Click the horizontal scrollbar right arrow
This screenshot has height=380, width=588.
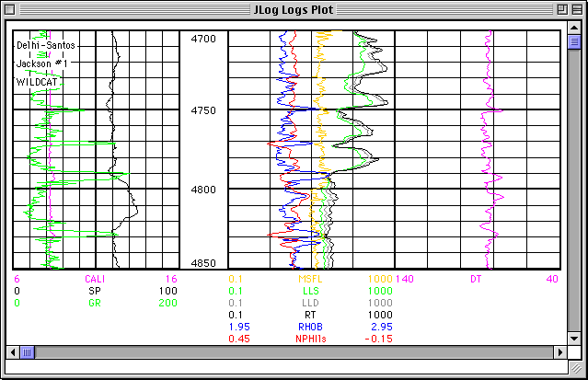point(559,351)
